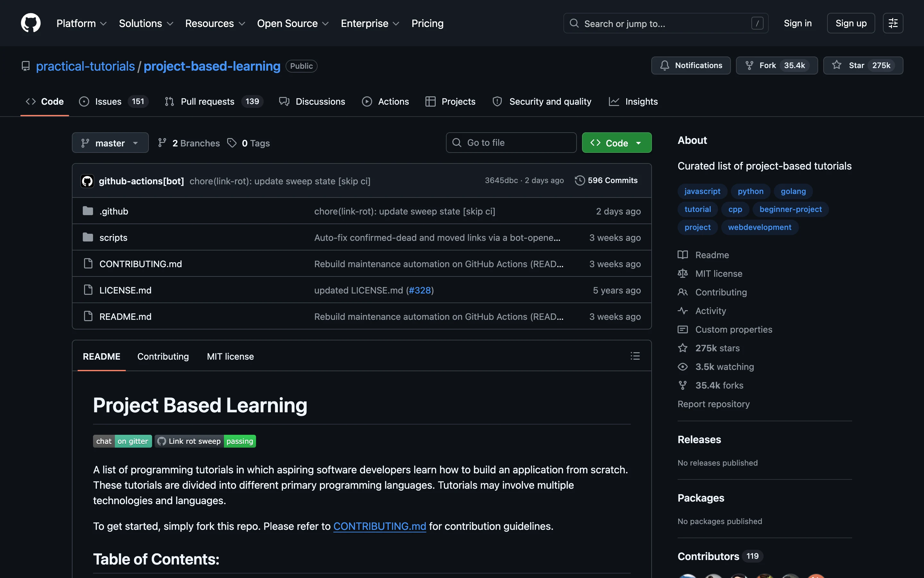
Task: Click the branch icon beside 2 Branches
Action: click(162, 143)
